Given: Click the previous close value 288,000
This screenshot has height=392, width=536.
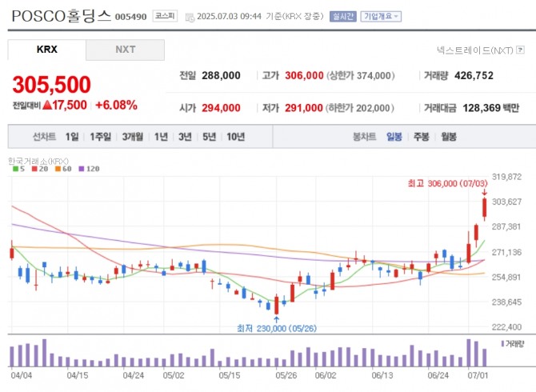Looking at the screenshot, I should (x=221, y=75).
